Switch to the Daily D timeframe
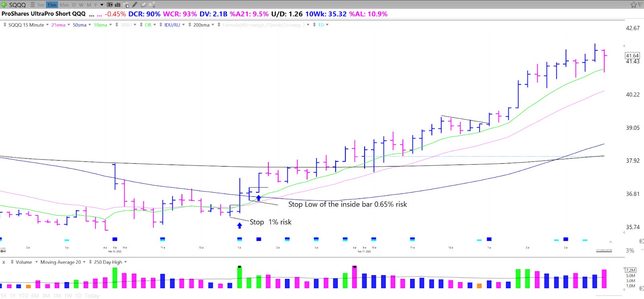Image resolution: width=644 pixels, height=299 pixels. pos(74,5)
